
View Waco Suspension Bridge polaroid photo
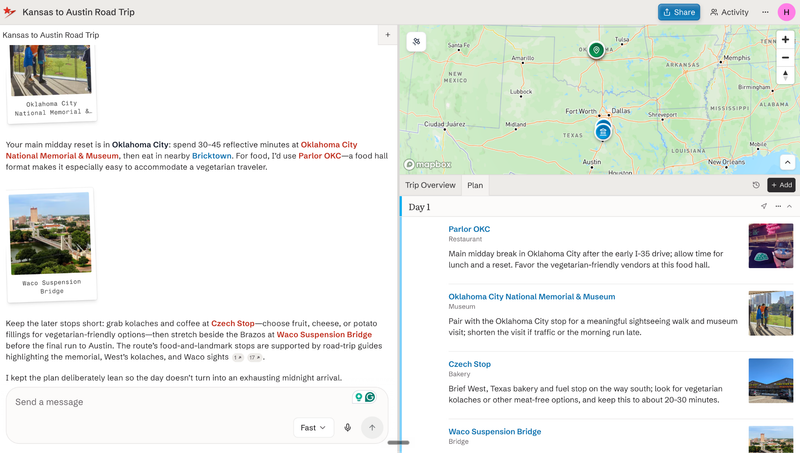coord(51,233)
